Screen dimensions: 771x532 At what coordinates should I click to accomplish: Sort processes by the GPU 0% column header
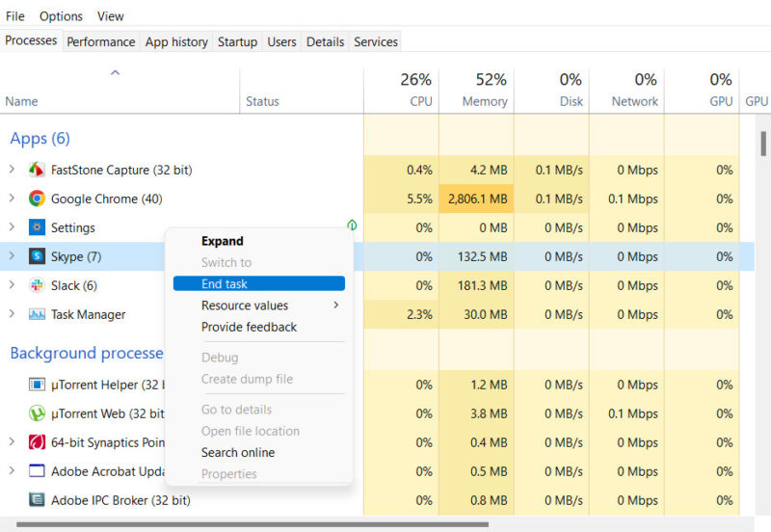coord(703,92)
